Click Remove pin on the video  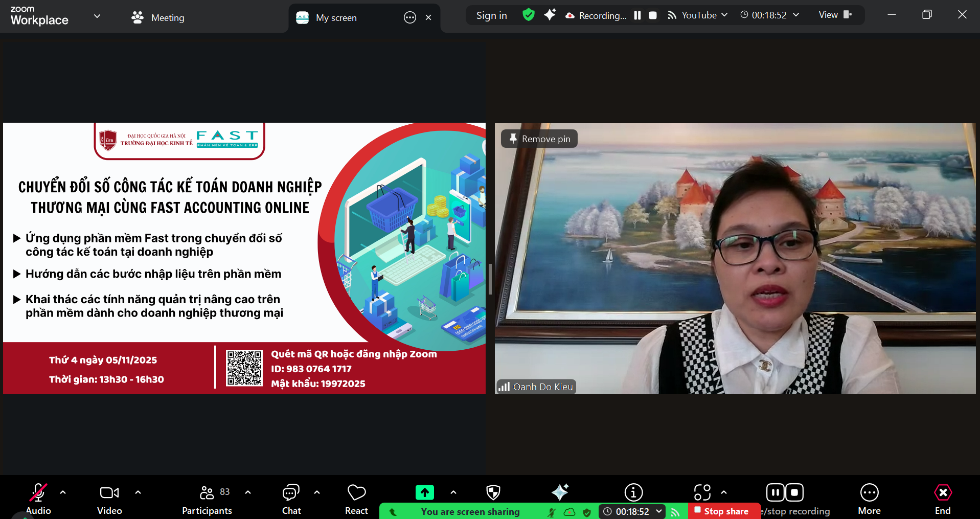pos(539,139)
